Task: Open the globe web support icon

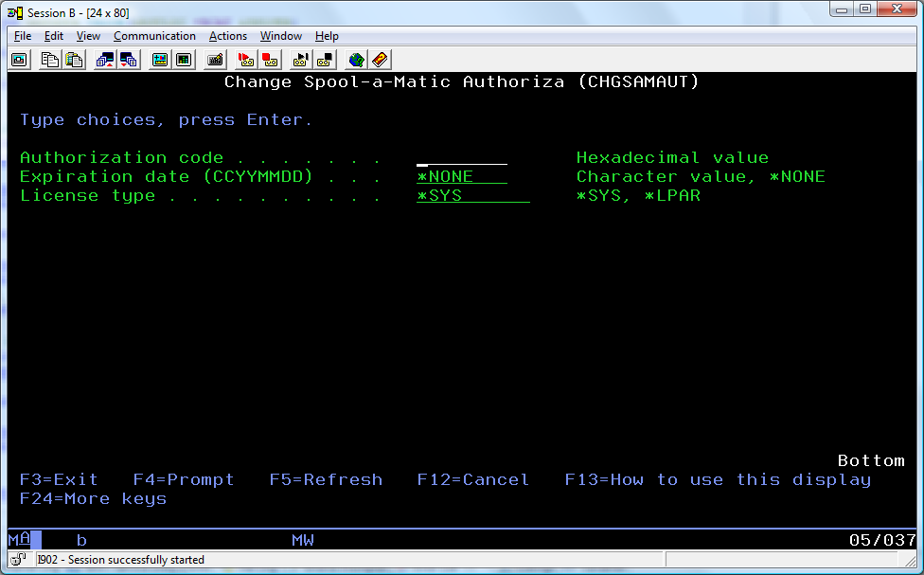Action: click(x=356, y=60)
